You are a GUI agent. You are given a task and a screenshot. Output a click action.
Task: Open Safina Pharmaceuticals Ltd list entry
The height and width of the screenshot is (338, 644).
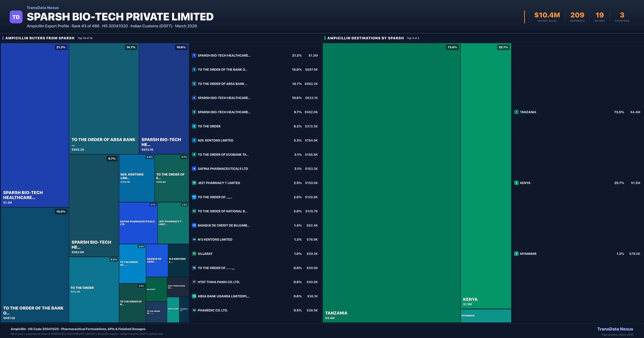click(222, 169)
